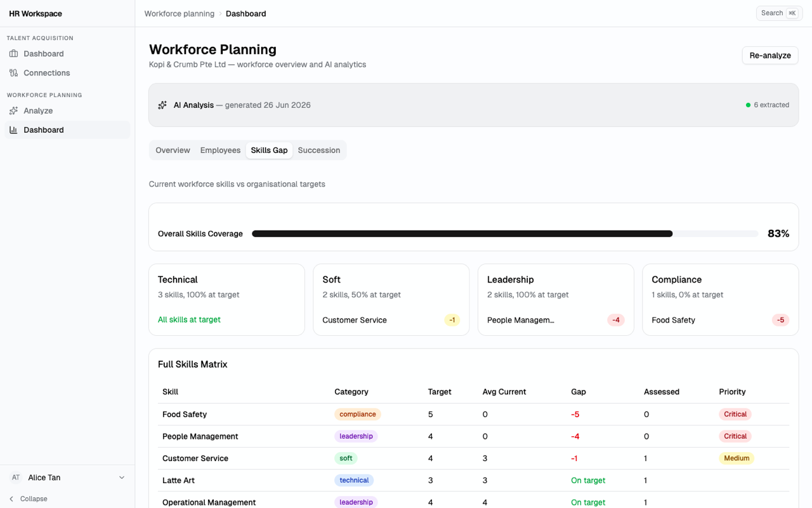Click the Assessed column header
Viewport: 812px width, 508px height.
[x=662, y=392]
